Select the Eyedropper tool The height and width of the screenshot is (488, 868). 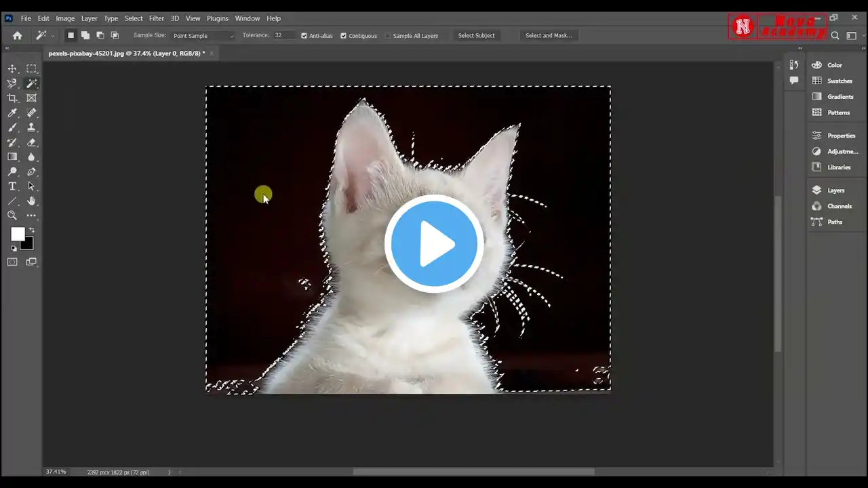(12, 113)
